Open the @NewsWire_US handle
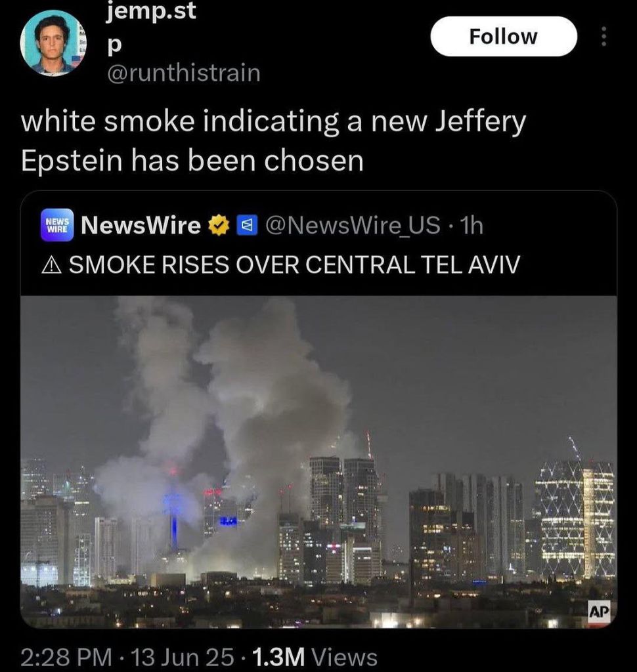The image size is (637, 672). tap(353, 226)
